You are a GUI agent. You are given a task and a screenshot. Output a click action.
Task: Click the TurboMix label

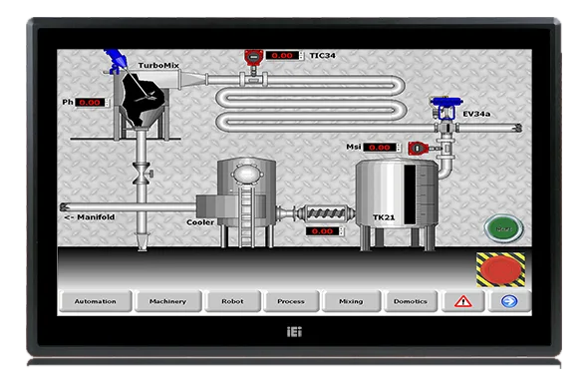pos(158,65)
